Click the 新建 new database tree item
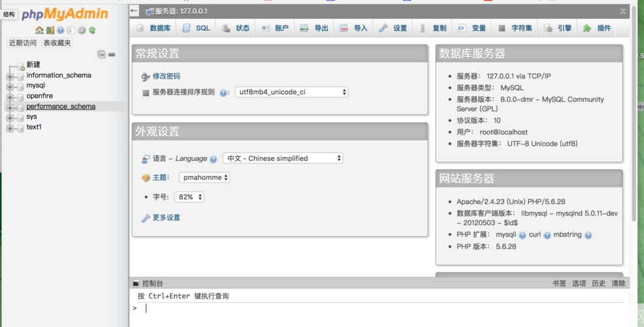The image size is (644, 327). (33, 65)
